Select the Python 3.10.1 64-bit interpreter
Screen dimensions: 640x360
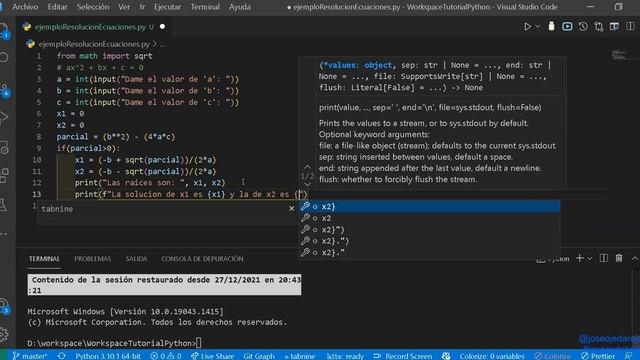[108, 356]
